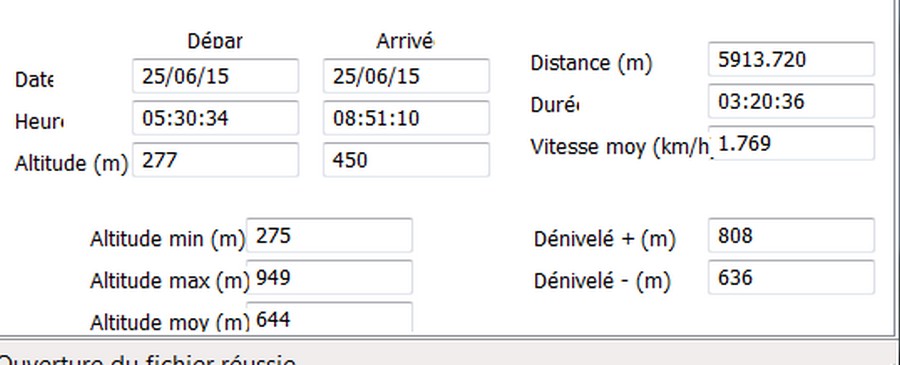Select the departure time 05:30:34 field
The image size is (900, 365).
pyautogui.click(x=215, y=118)
